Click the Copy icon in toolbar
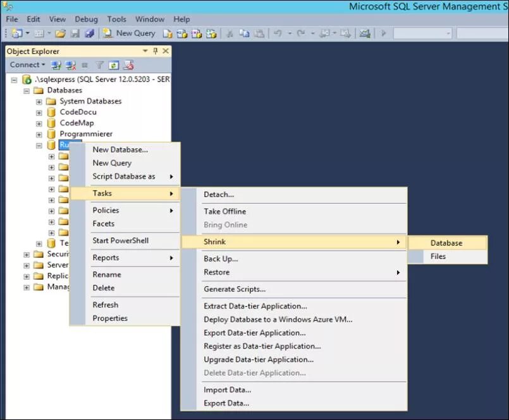Image resolution: width=509 pixels, height=420 pixels. coord(244,33)
